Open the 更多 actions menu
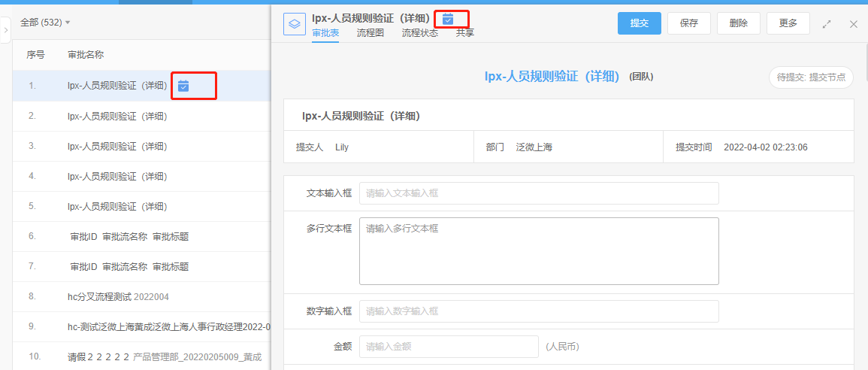Screen dimensions: 868x370 pos(788,23)
